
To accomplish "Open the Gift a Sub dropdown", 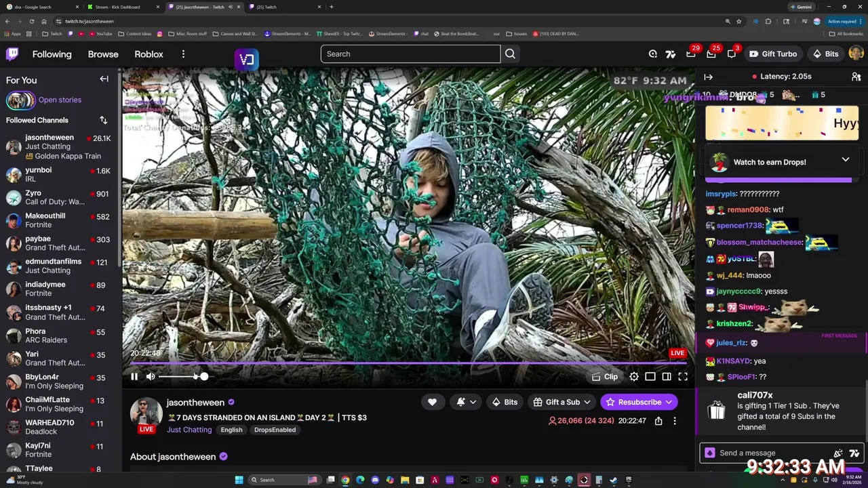I will 562,402.
